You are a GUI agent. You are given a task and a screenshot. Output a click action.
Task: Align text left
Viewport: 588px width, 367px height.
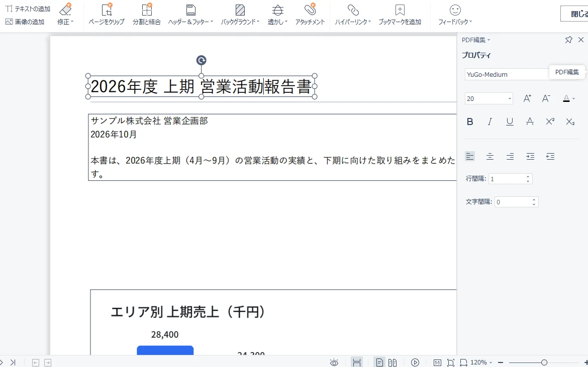point(470,157)
